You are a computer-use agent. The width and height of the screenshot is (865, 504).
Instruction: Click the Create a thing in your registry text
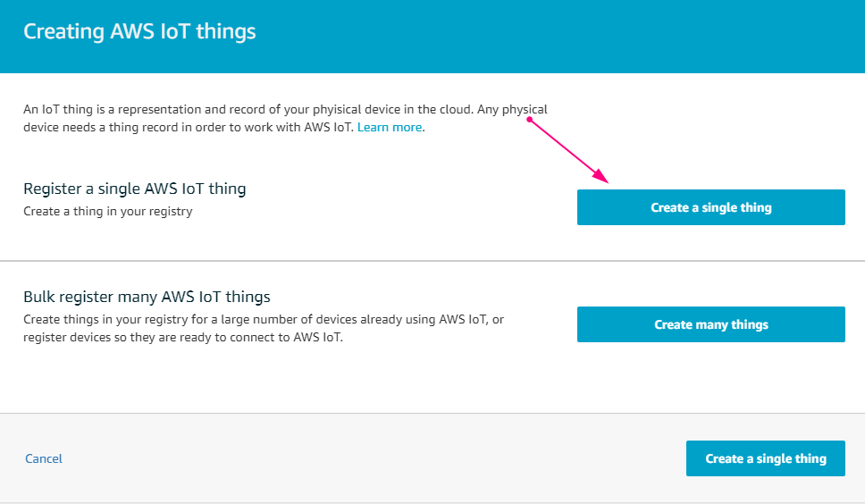(x=108, y=211)
